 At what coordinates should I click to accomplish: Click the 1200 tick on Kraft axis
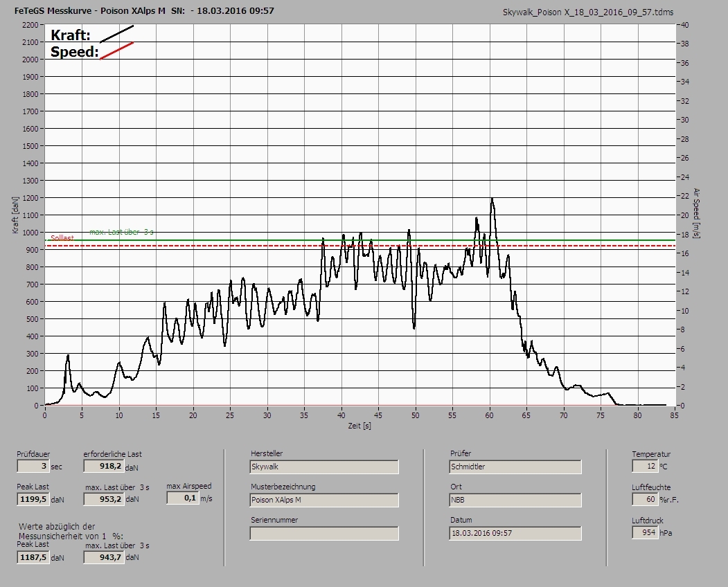[30, 198]
